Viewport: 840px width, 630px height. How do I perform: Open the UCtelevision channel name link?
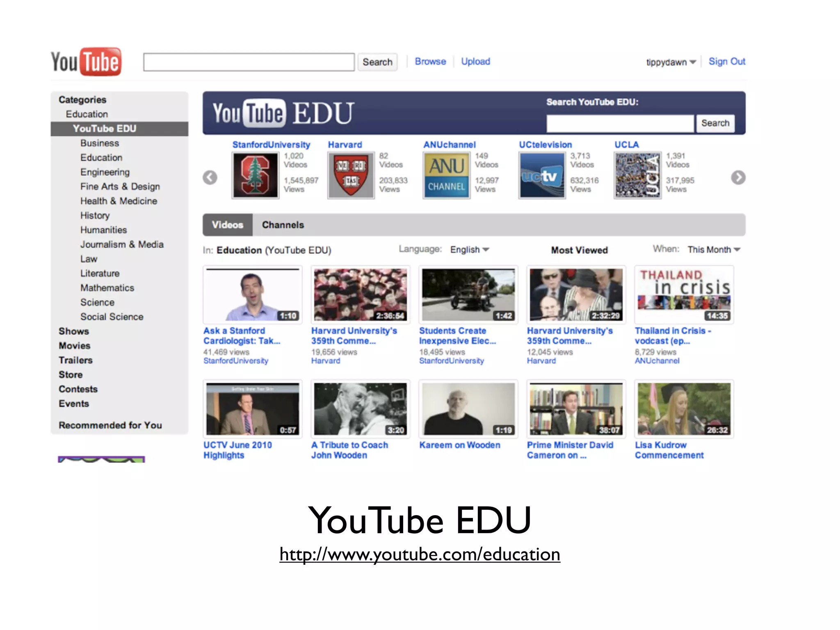pos(546,145)
